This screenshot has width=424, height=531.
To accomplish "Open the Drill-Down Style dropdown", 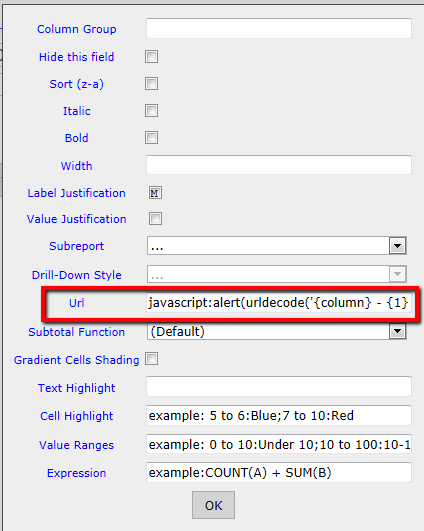I will [x=277, y=274].
